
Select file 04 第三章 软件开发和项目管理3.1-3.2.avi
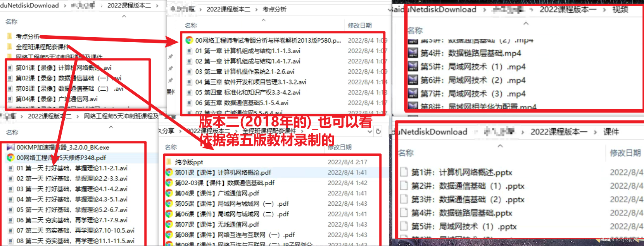click(251, 82)
